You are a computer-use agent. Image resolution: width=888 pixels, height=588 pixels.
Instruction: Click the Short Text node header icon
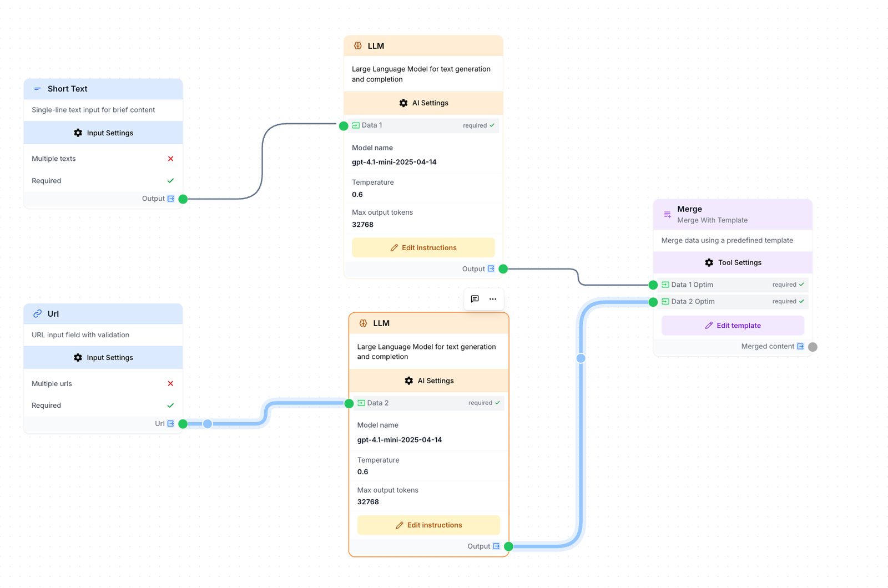(37, 89)
